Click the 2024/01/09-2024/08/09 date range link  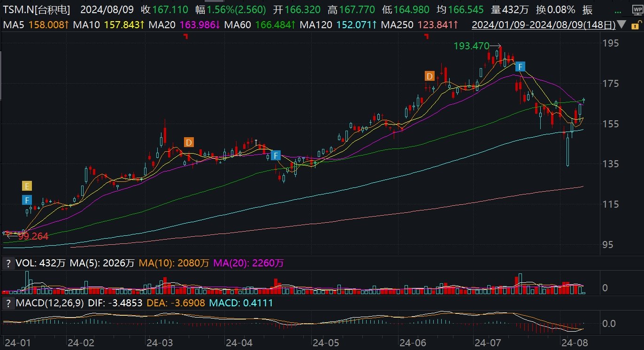point(544,24)
